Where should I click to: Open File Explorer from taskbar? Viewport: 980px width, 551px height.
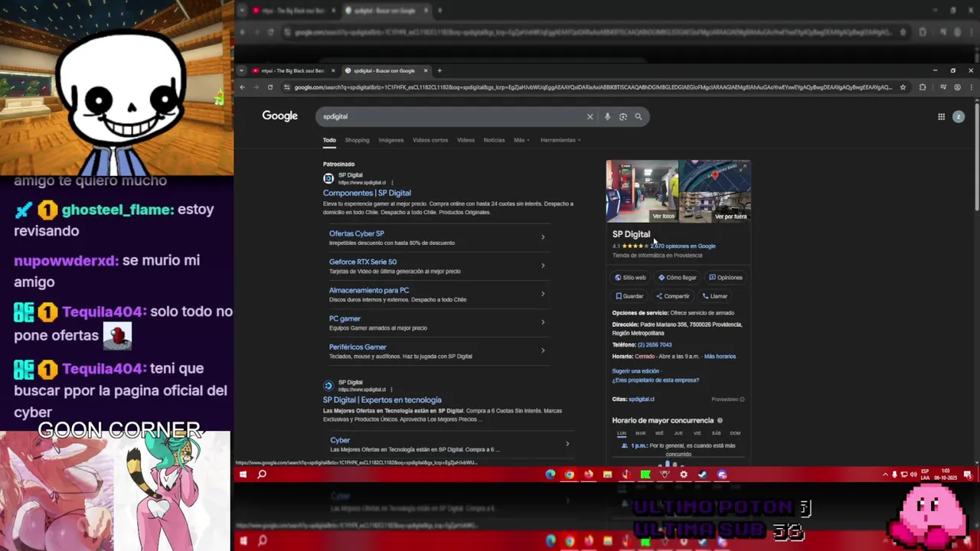pyautogui.click(x=607, y=474)
